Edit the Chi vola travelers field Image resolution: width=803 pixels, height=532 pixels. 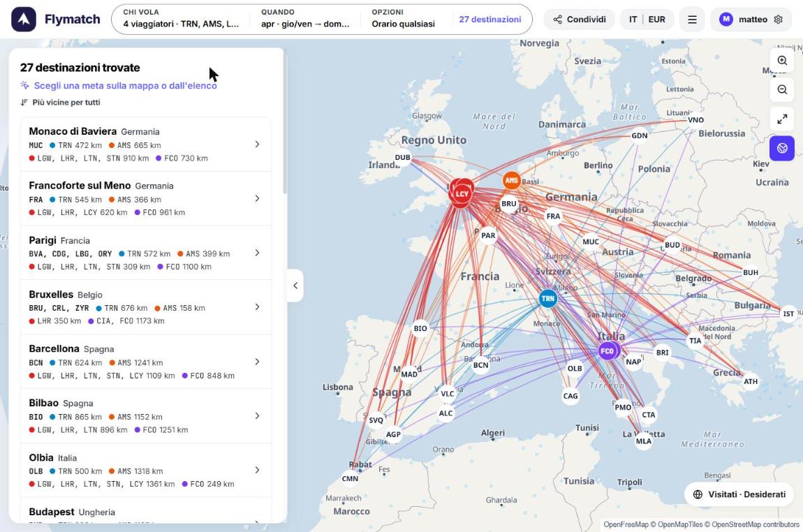click(x=181, y=18)
